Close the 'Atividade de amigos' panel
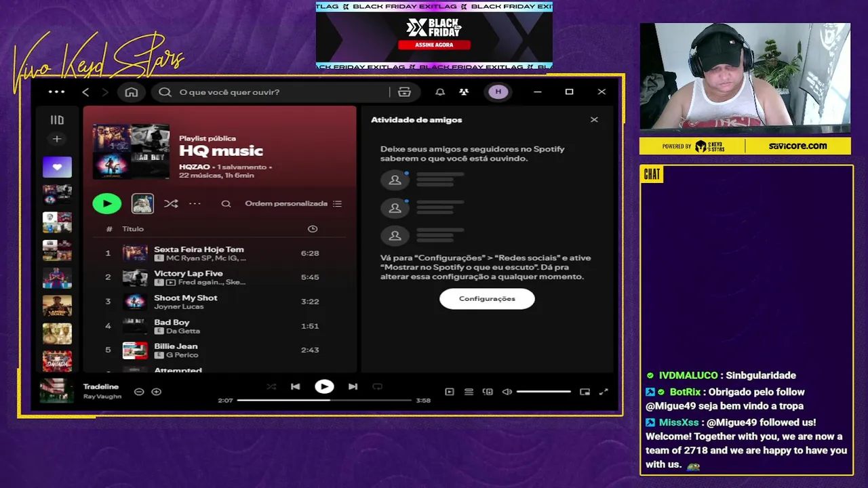The height and width of the screenshot is (488, 868). tap(594, 120)
